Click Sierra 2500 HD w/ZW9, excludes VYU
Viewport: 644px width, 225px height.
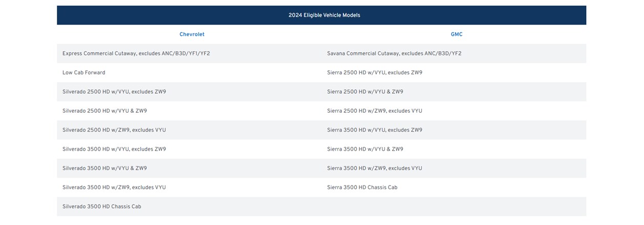(x=375, y=111)
